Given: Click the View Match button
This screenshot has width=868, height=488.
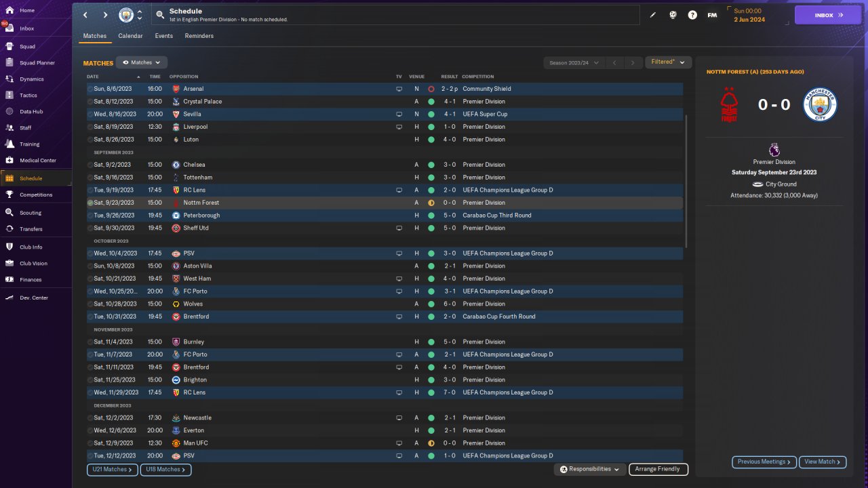Looking at the screenshot, I should point(823,462).
